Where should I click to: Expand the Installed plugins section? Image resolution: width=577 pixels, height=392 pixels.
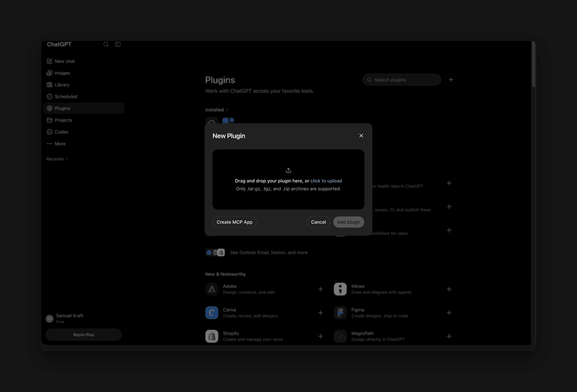pos(217,110)
